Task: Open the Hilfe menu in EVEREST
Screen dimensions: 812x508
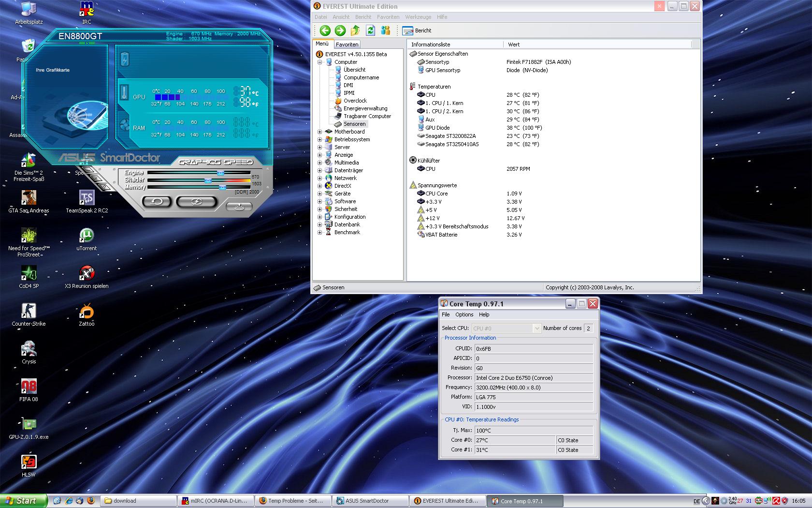Action: tap(442, 17)
